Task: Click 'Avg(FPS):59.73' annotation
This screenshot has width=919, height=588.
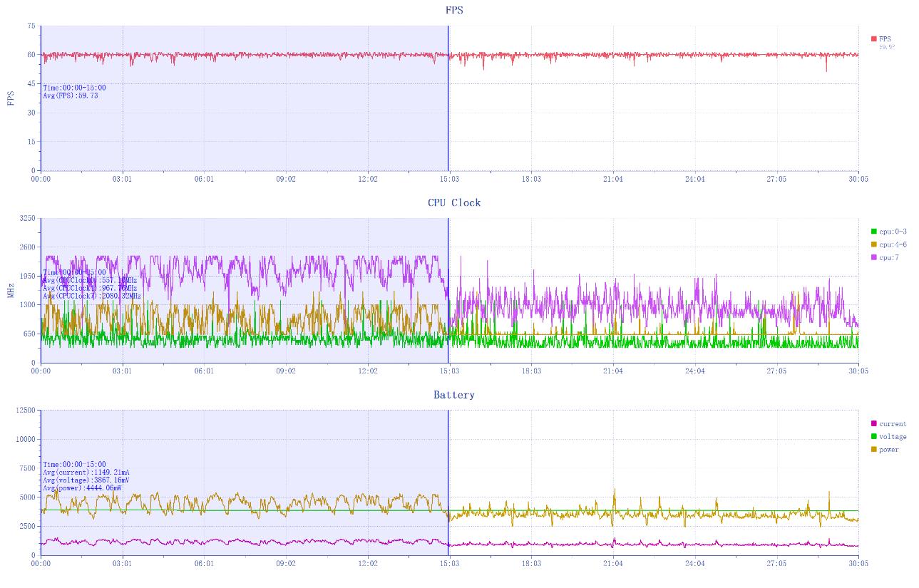Action: coord(71,96)
